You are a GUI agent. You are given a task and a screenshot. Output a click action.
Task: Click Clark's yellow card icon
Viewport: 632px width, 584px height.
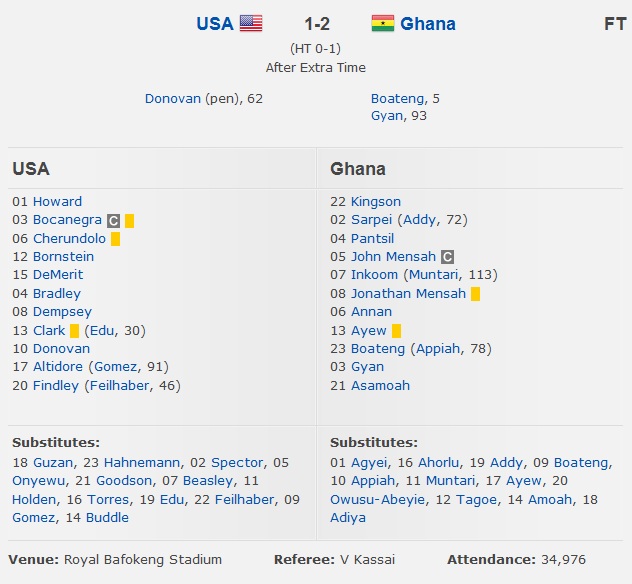pyautogui.click(x=74, y=331)
